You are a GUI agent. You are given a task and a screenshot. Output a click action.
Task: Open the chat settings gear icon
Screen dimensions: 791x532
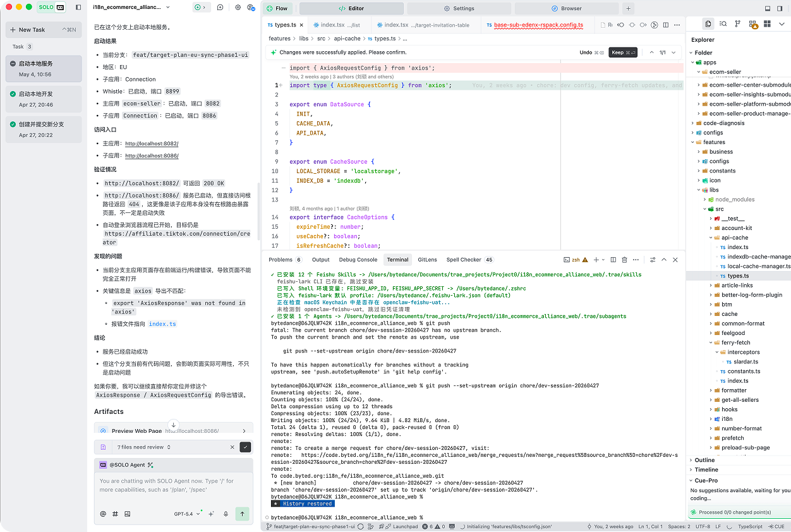click(238, 8)
